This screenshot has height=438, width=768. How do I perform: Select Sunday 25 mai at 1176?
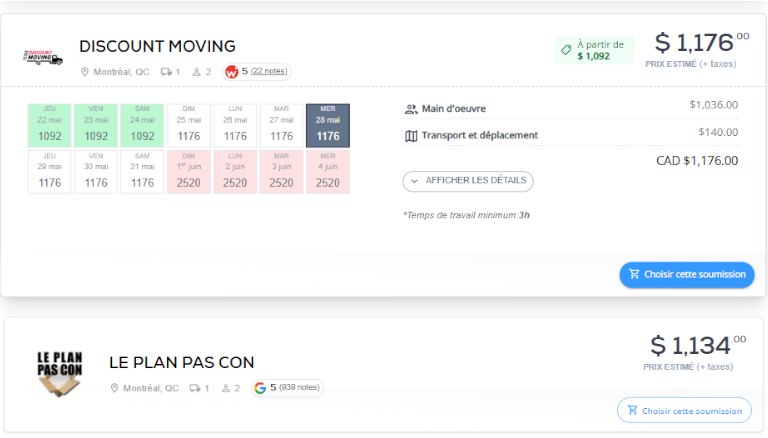pos(189,125)
